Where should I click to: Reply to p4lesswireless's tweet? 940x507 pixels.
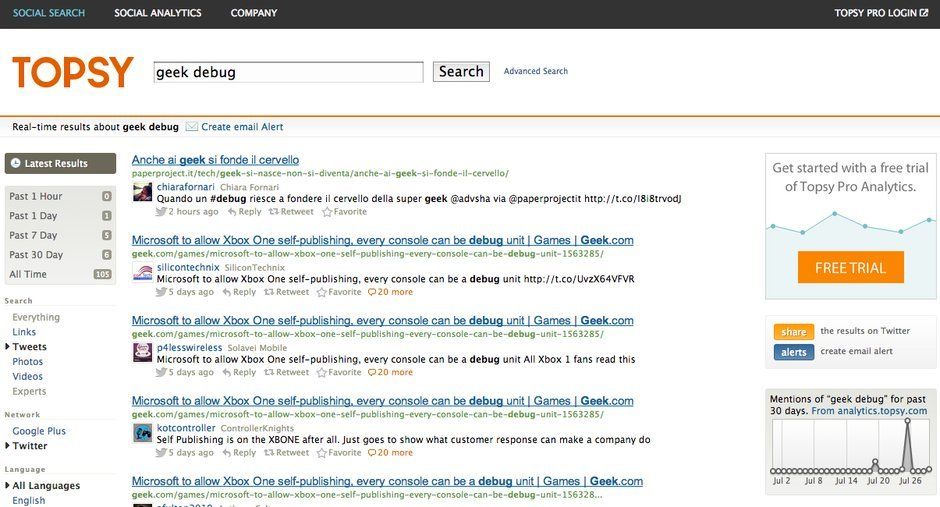(x=239, y=372)
